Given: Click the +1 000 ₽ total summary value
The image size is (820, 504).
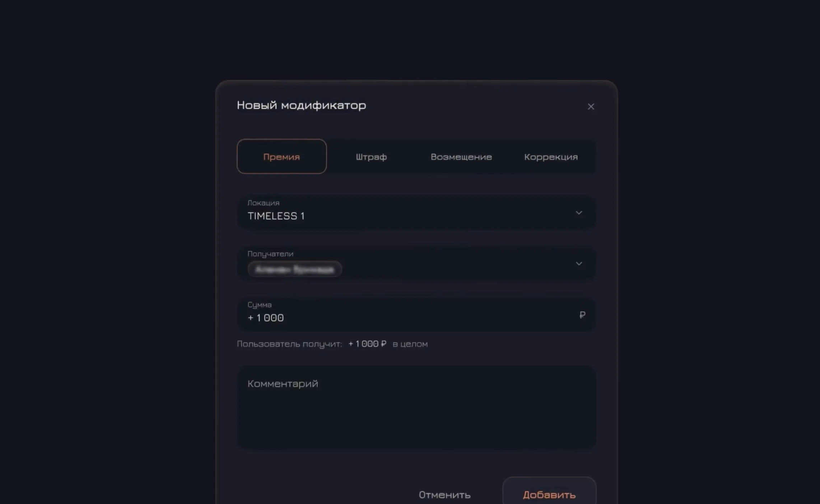Looking at the screenshot, I should (x=367, y=344).
